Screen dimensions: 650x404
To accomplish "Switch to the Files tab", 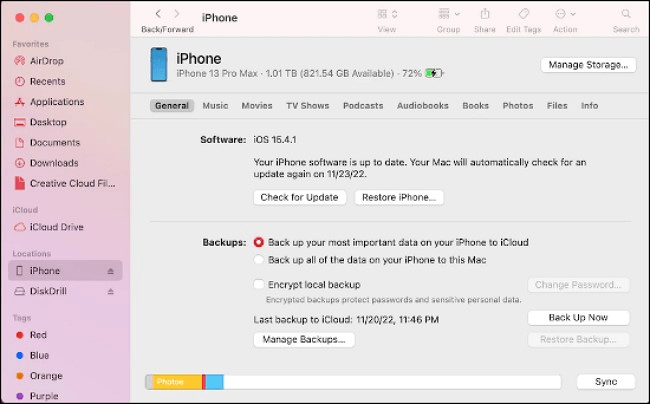I will pos(557,106).
